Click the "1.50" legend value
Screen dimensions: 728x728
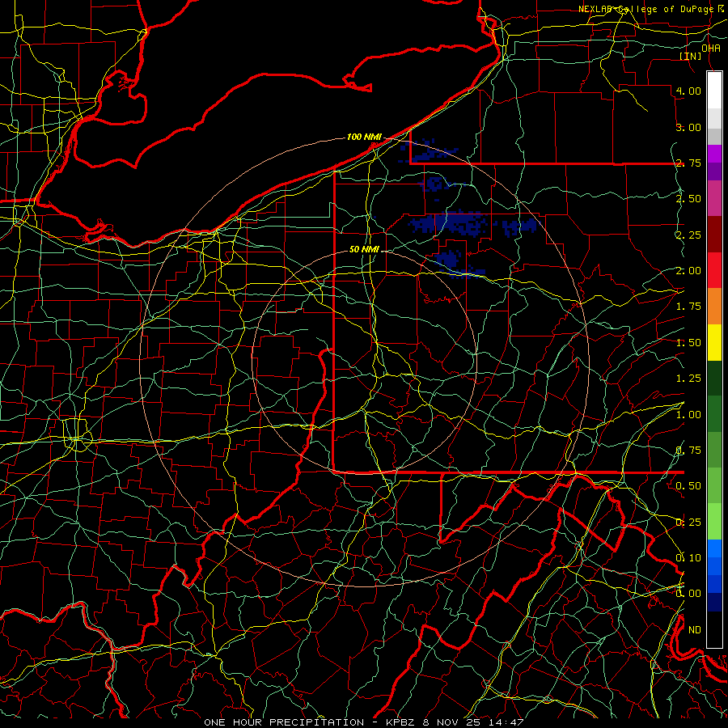click(688, 343)
